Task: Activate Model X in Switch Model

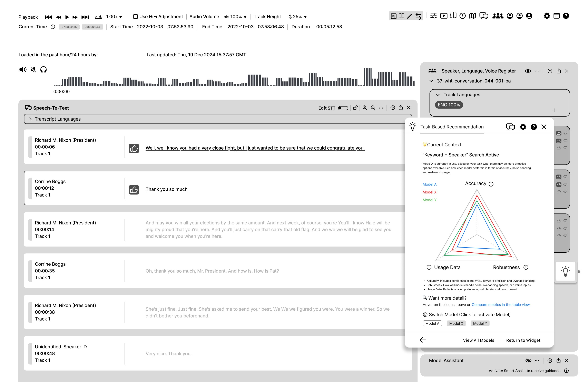Action: 456,323
